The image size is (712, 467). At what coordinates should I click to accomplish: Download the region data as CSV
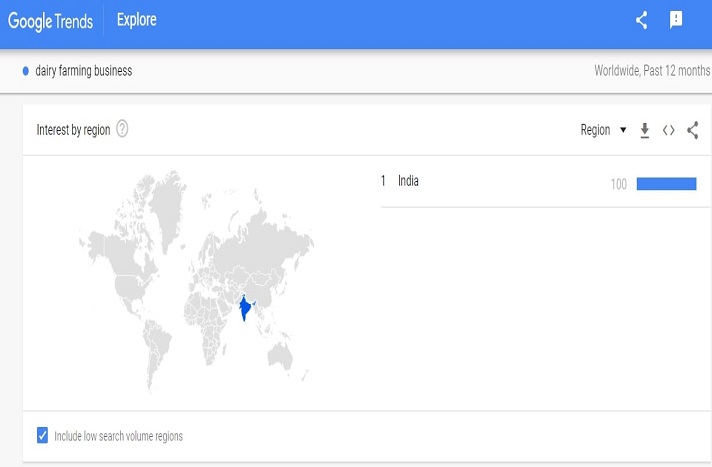[x=645, y=130]
